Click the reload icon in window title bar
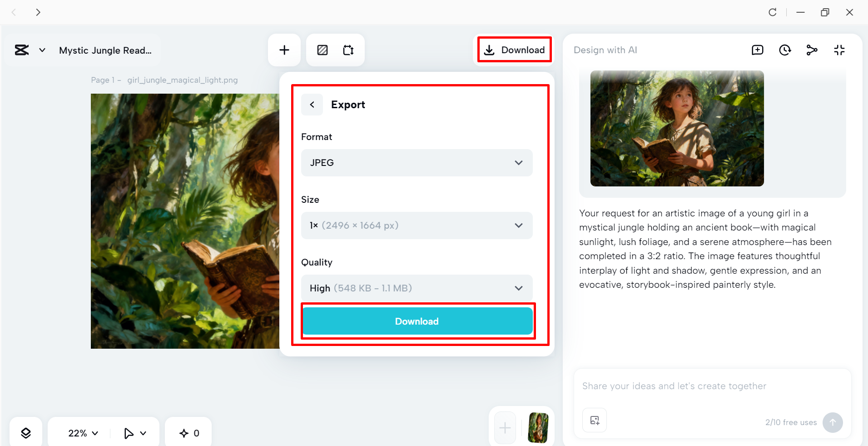The width and height of the screenshot is (868, 446). (x=773, y=12)
